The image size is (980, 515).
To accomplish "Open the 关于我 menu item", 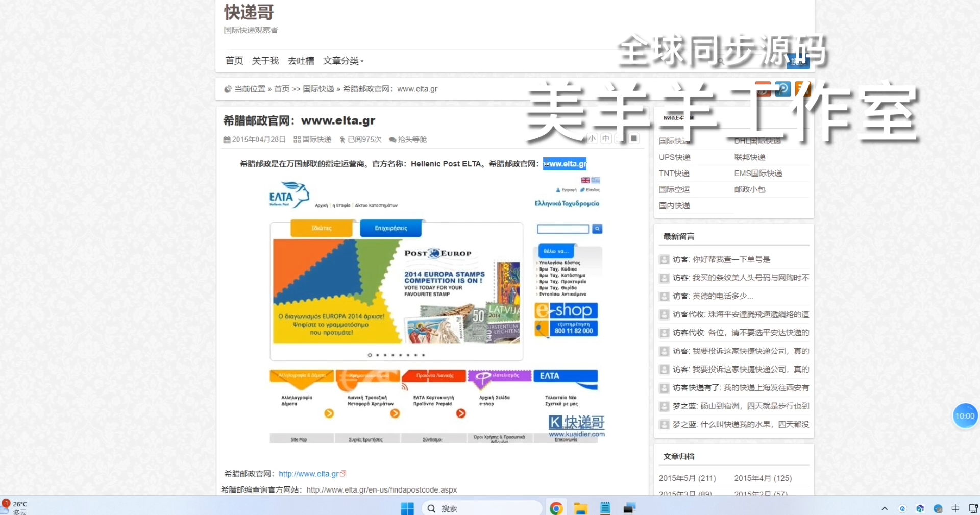I will point(265,61).
